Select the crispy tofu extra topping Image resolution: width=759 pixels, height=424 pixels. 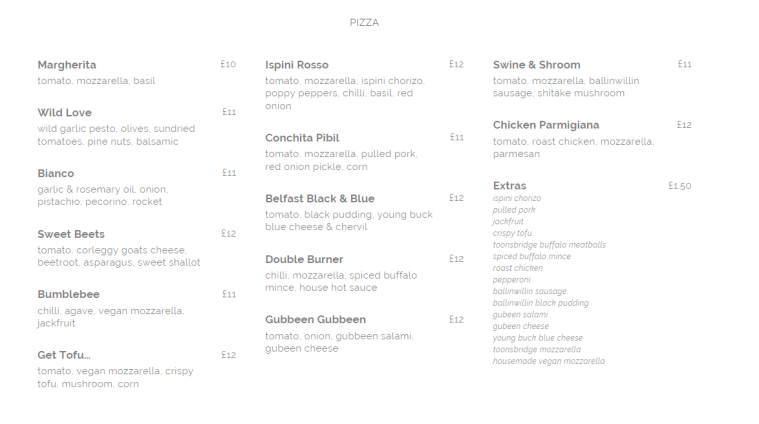click(x=512, y=233)
